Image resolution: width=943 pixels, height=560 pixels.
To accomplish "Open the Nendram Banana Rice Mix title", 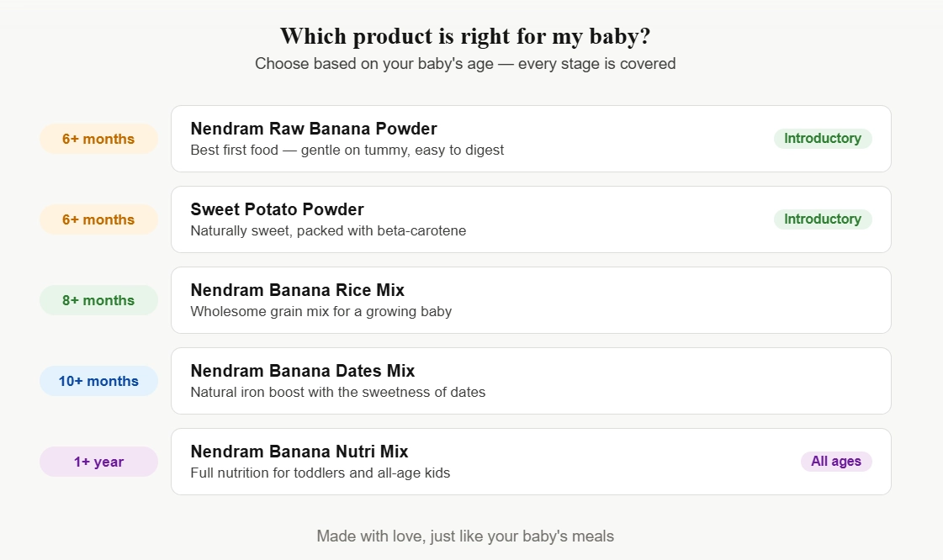I will 297,290.
